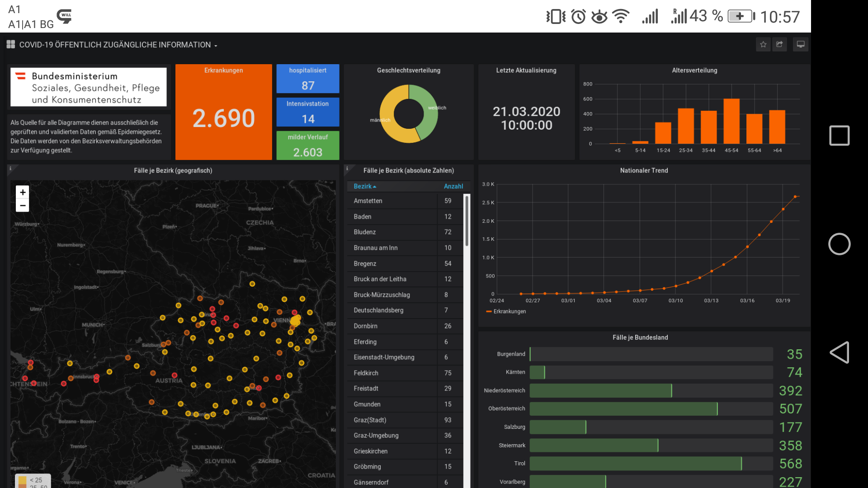Click the district table vertical scrollbar
Image resolution: width=868 pixels, height=488 pixels.
[x=467, y=221]
